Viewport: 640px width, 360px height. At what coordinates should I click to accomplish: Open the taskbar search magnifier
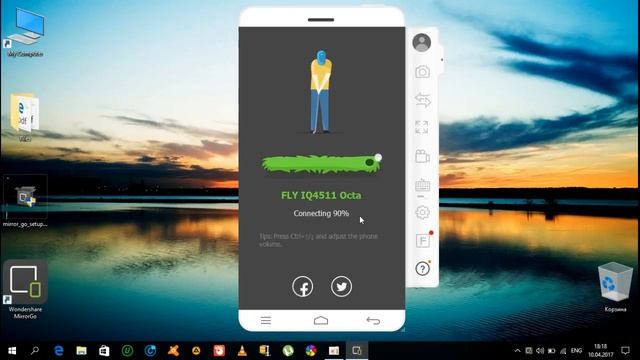[x=35, y=351]
